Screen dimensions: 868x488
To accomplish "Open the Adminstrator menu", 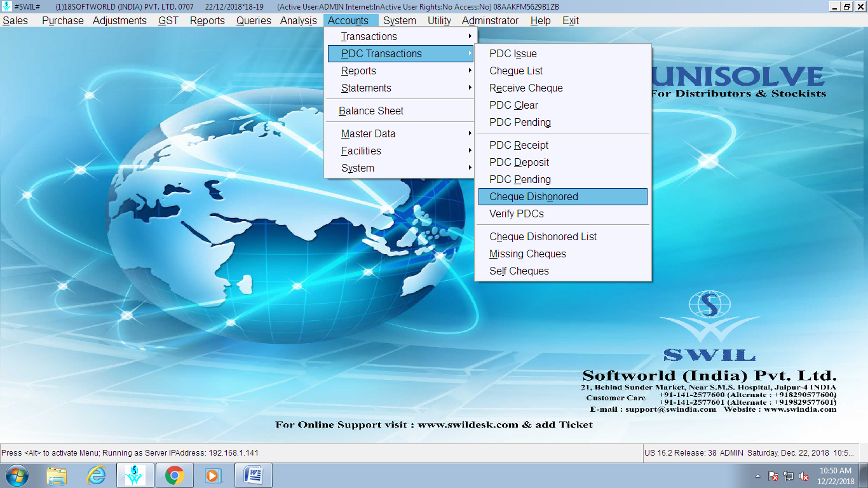I will point(490,20).
